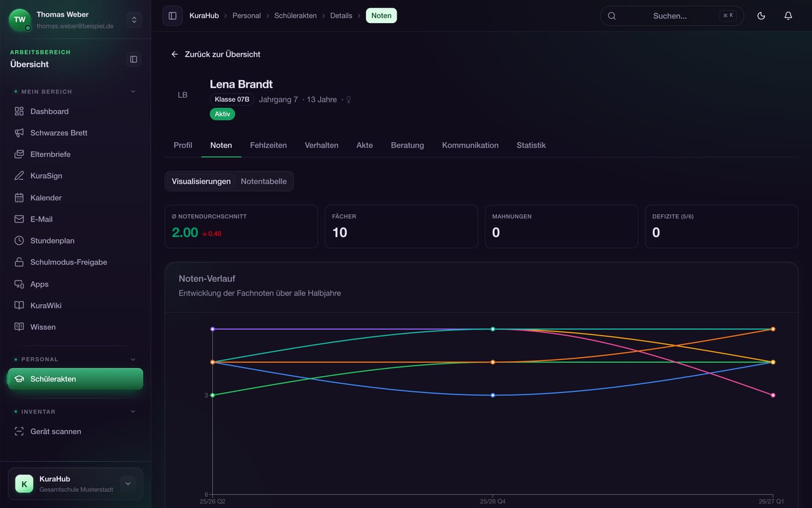Viewport: 812px width, 508px height.
Task: Click the pink data point at 26/27 Q1
Action: tap(773, 395)
